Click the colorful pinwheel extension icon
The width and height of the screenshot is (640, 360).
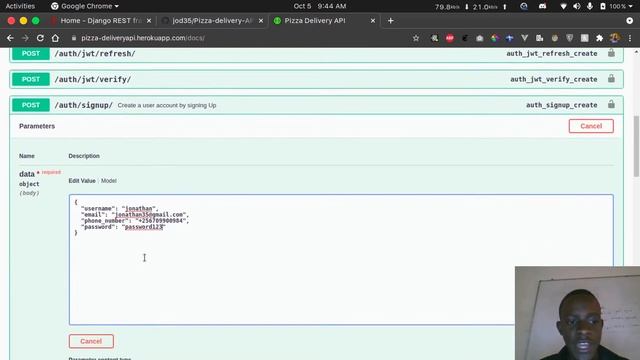click(x=495, y=38)
